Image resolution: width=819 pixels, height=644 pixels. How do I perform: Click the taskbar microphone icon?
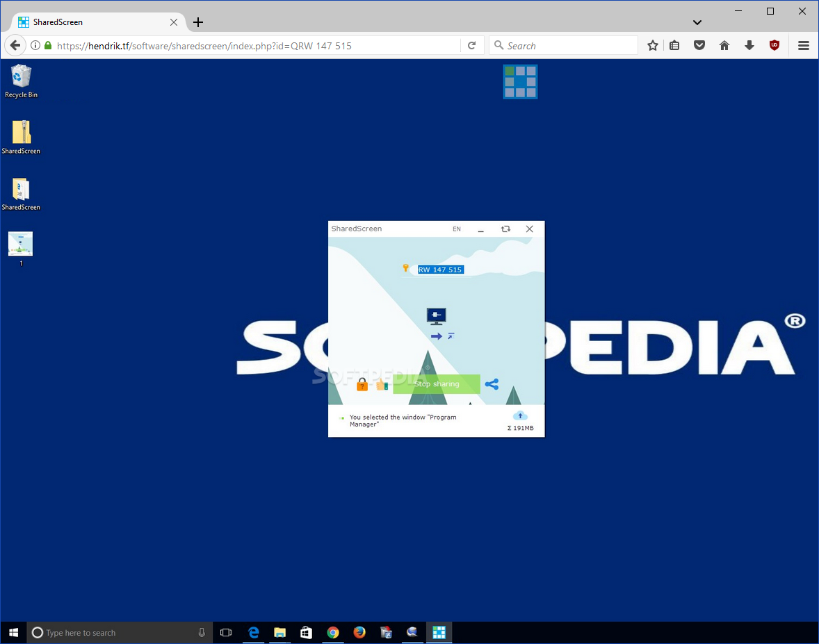(x=202, y=632)
